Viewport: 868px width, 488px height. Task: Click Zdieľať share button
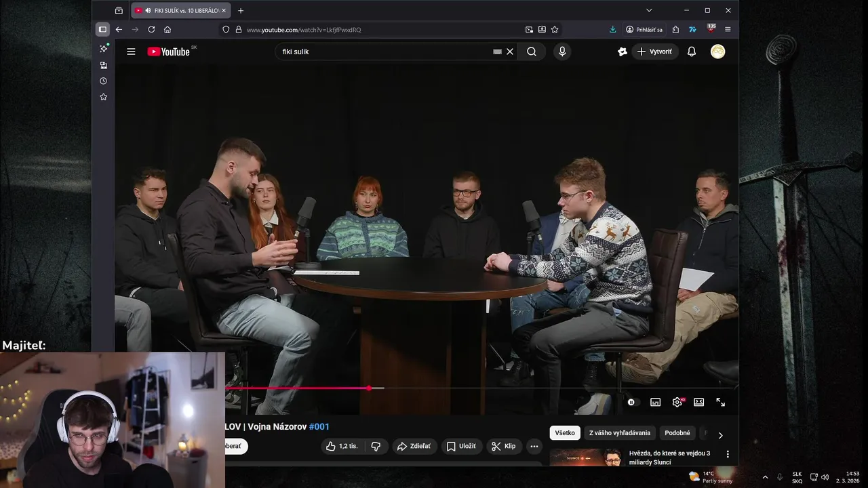pyautogui.click(x=414, y=446)
